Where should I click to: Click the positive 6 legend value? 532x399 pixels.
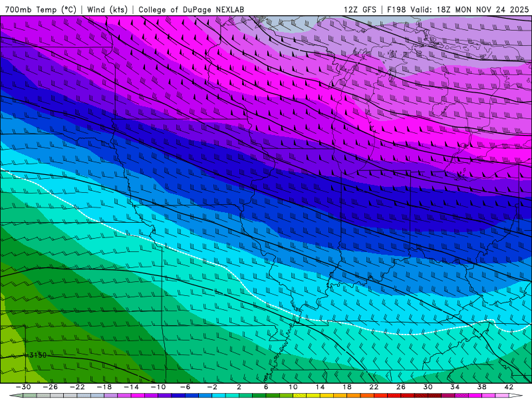[266, 387]
